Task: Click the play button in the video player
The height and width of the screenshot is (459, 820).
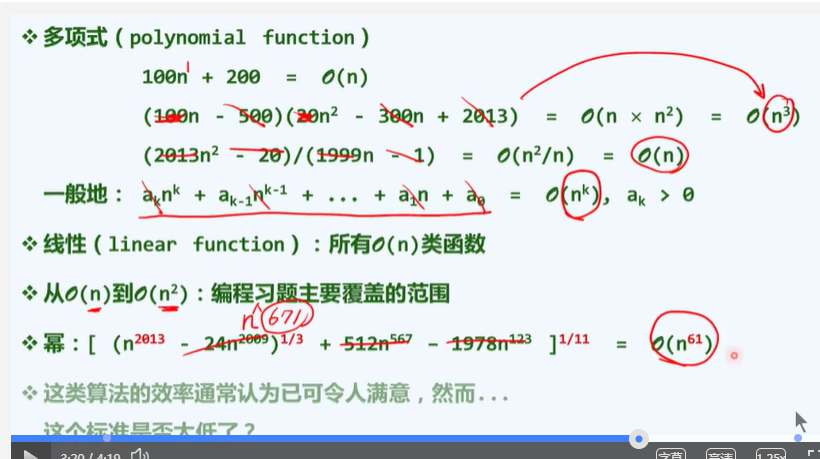Action: pyautogui.click(x=30, y=454)
